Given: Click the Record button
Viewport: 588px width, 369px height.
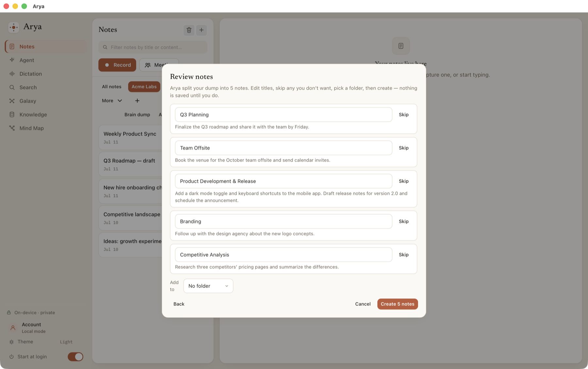Looking at the screenshot, I should (117, 65).
